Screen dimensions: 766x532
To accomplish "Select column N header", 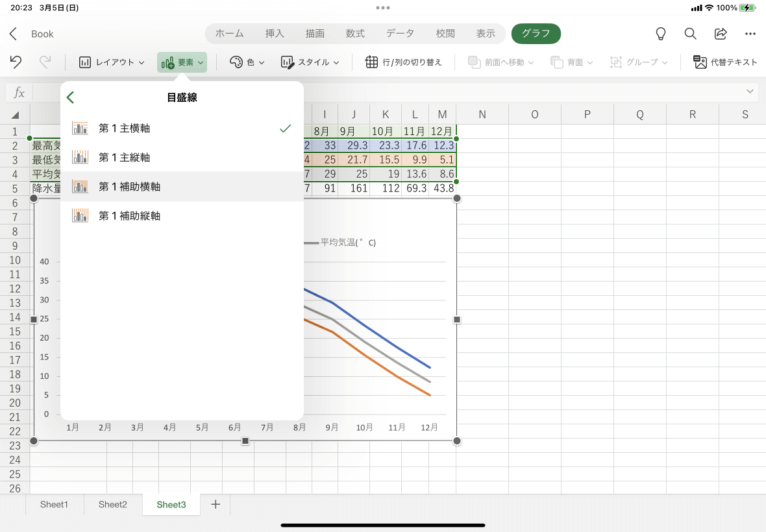I will pos(482,114).
